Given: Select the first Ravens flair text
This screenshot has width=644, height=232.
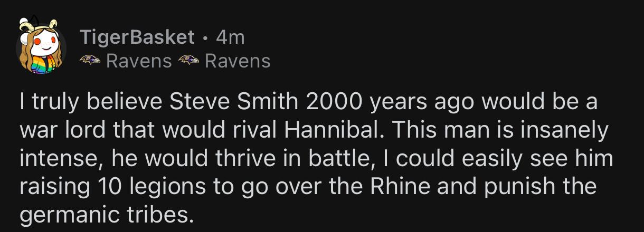Looking at the screenshot, I should 139,61.
